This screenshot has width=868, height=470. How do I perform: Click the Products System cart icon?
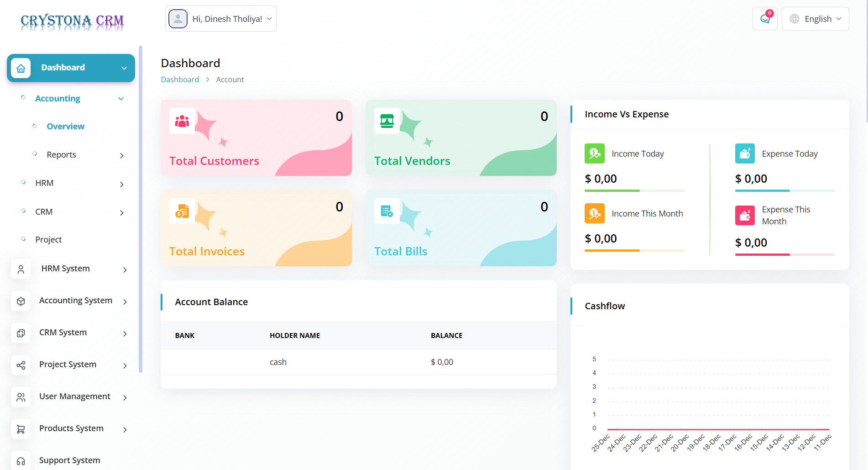[21, 429]
